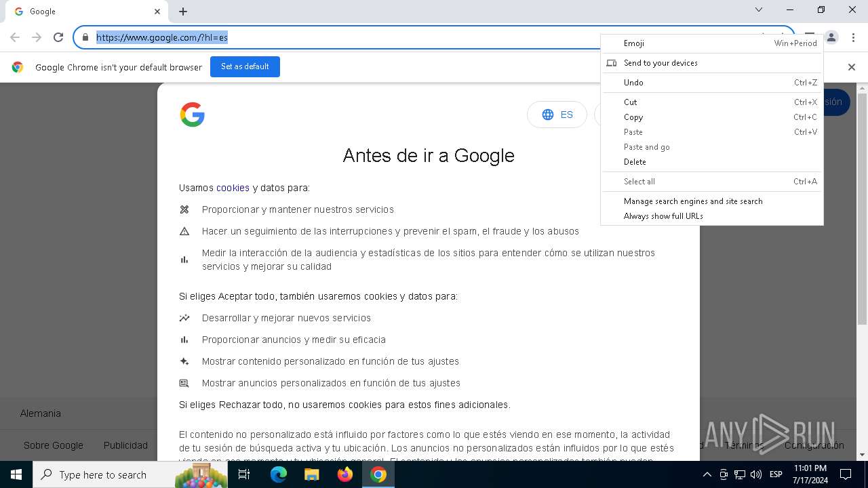Select Copy in context menu
868x488 pixels.
click(x=712, y=117)
